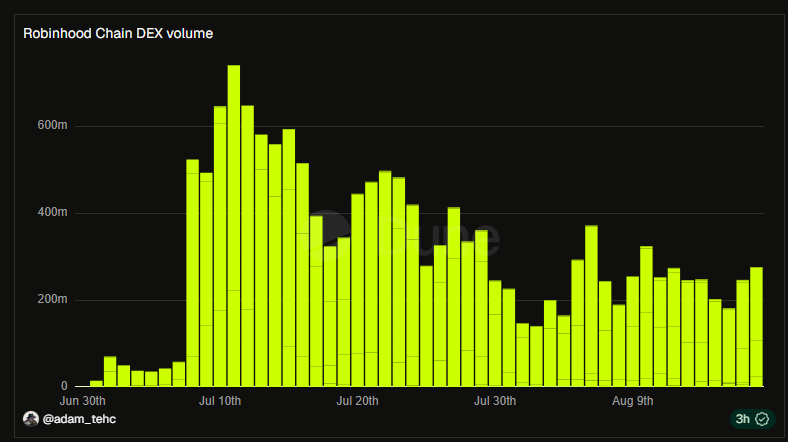Screen dimensions: 788x442
Task: Click the 600m y-axis label
Action: (x=52, y=125)
